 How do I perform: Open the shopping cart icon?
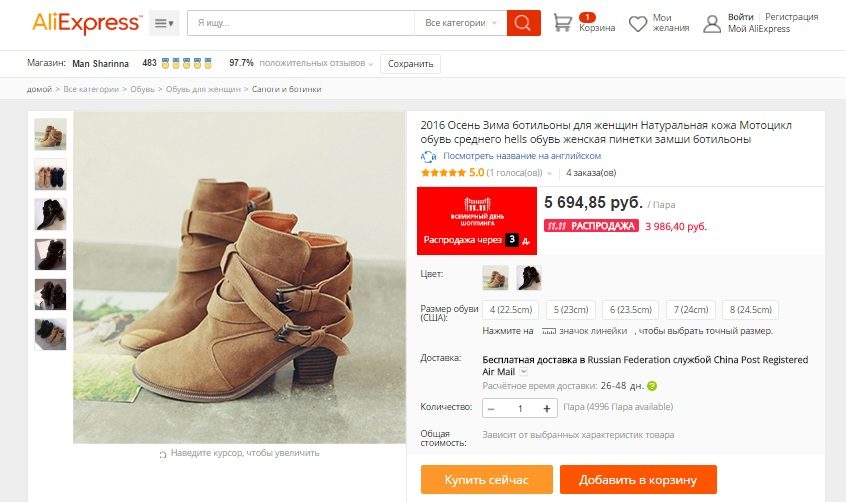562,23
